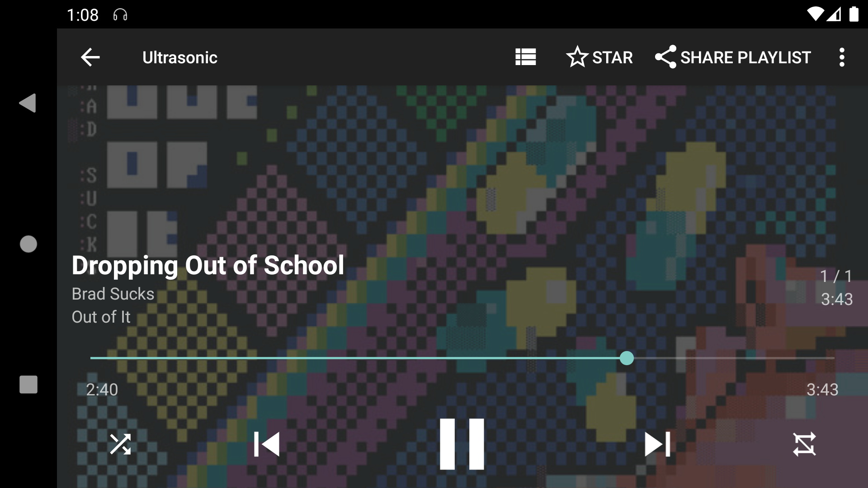Click the seek bar progress knob
The width and height of the screenshot is (868, 488).
[x=627, y=358]
